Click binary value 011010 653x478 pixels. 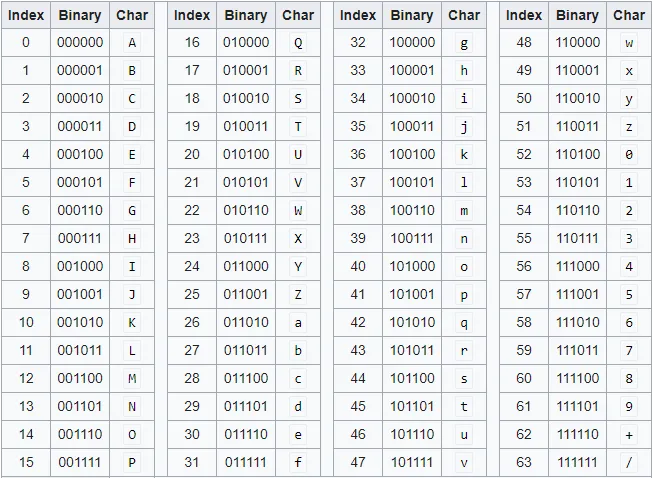pos(246,322)
